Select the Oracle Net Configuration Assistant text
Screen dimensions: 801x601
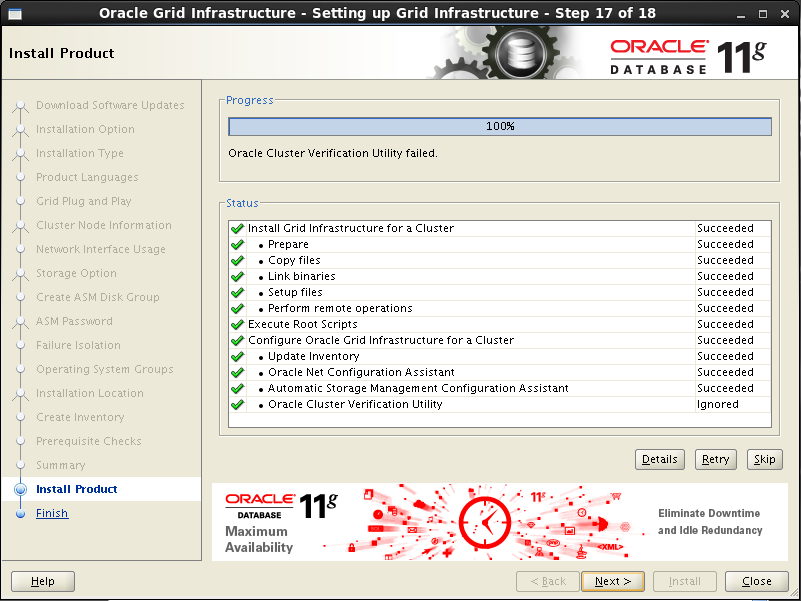pyautogui.click(x=361, y=372)
